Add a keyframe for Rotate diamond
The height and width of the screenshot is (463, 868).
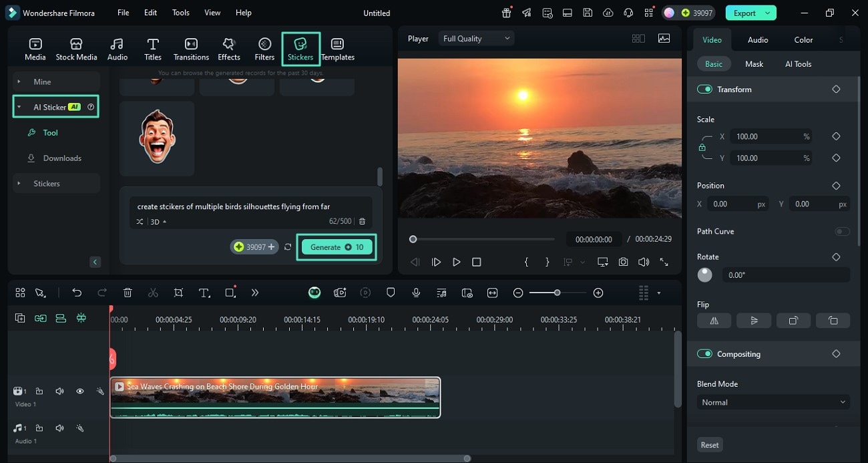pyautogui.click(x=836, y=257)
